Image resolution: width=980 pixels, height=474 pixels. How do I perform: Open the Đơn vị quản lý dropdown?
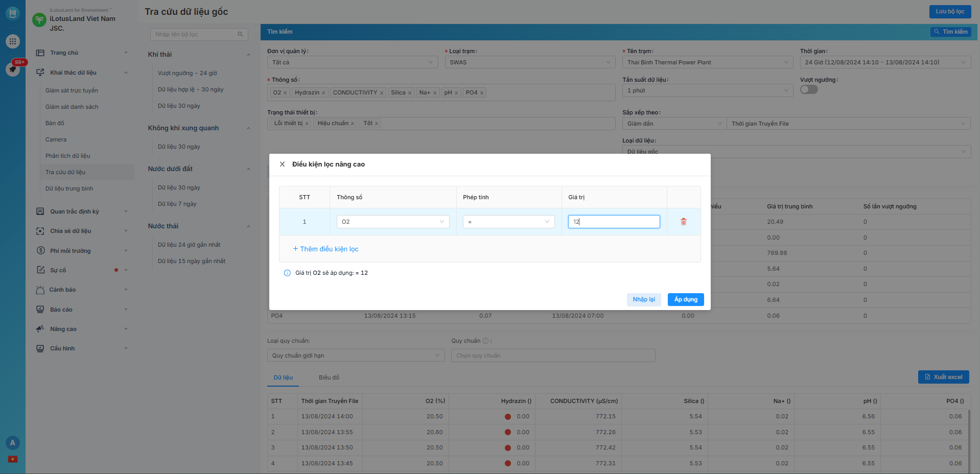[353, 62]
